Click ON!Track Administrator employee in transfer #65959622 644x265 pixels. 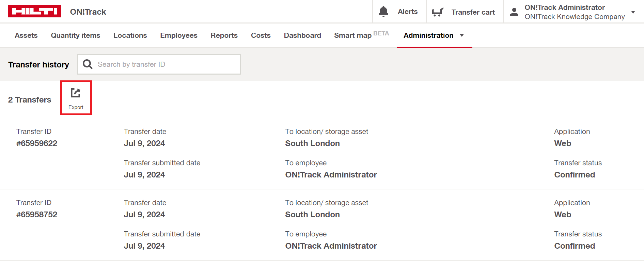pos(331,175)
